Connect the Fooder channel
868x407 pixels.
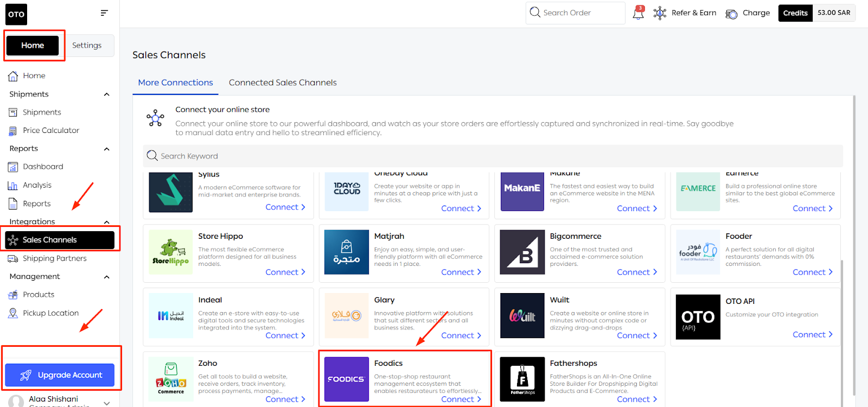[x=813, y=272]
